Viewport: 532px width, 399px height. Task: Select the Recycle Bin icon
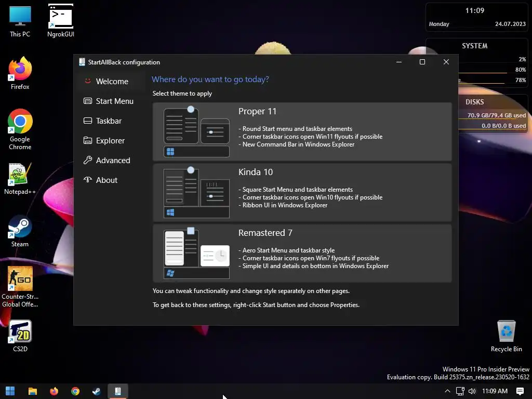coord(506,336)
